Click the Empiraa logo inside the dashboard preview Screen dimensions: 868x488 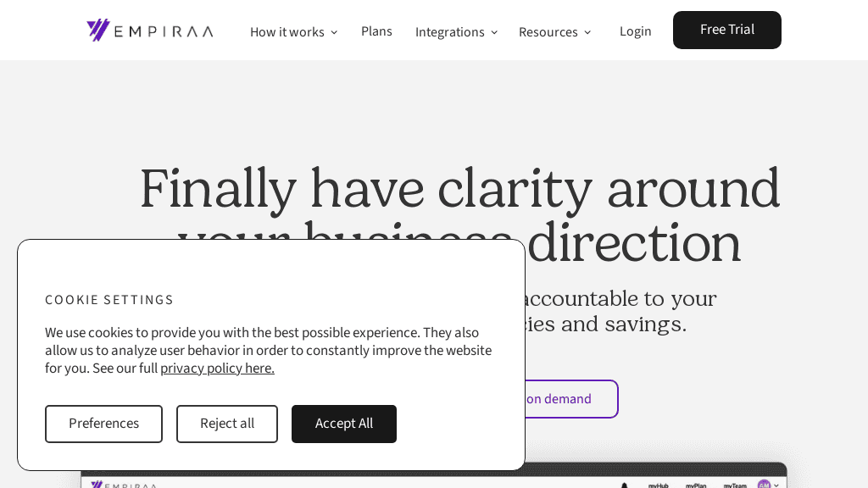(124, 485)
